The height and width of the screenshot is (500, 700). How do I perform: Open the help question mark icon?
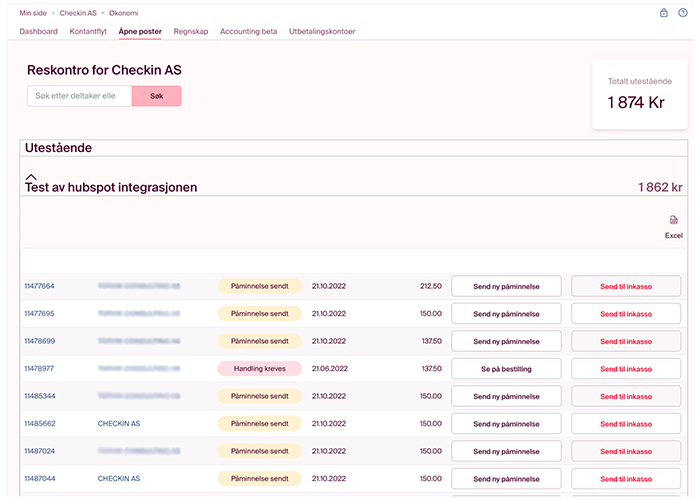tap(683, 13)
